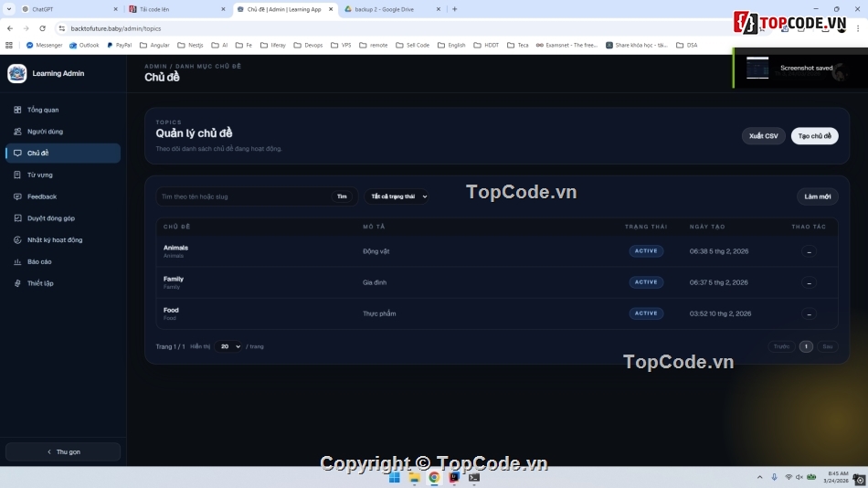This screenshot has height=488, width=868.
Task: Click the Learning Admin logo avatar
Action: pos(17,73)
